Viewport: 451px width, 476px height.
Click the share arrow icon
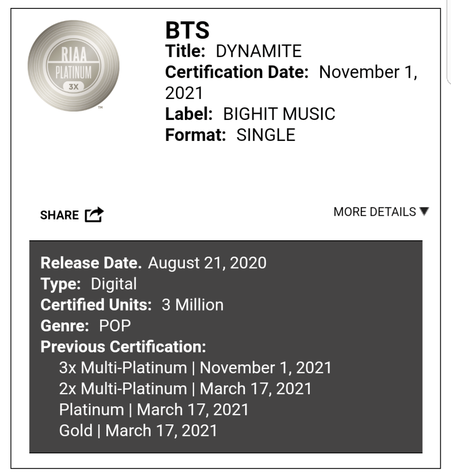pyautogui.click(x=94, y=215)
